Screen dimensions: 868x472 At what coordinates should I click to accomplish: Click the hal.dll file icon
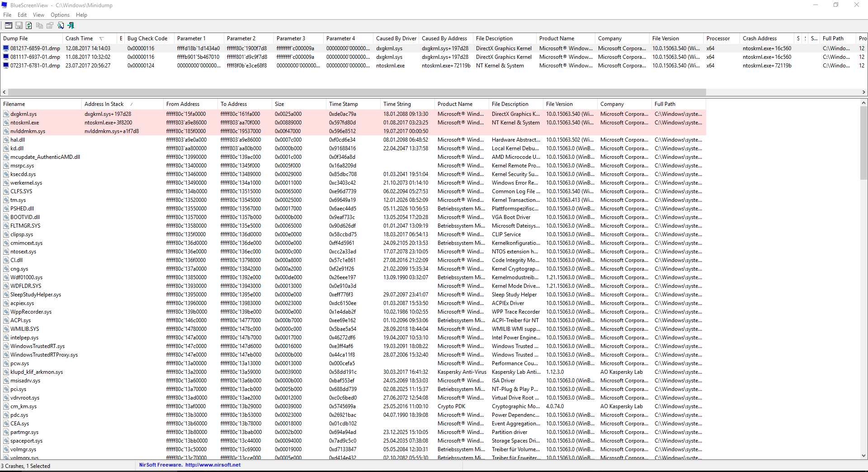tap(6, 140)
